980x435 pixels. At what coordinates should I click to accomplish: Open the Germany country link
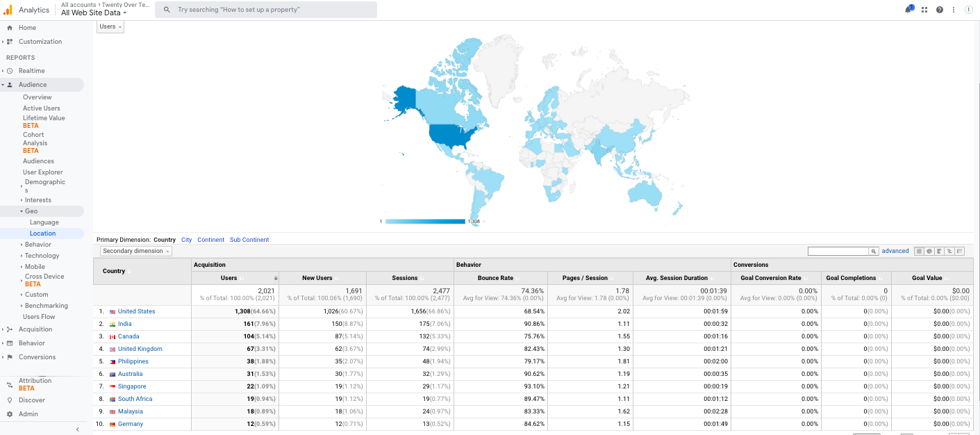point(131,424)
